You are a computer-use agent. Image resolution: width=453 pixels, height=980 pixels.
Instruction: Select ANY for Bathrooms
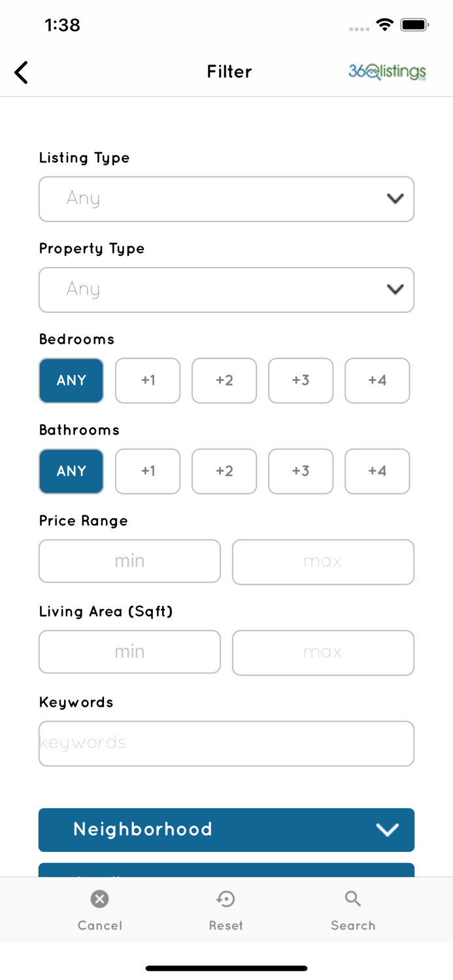coord(71,471)
